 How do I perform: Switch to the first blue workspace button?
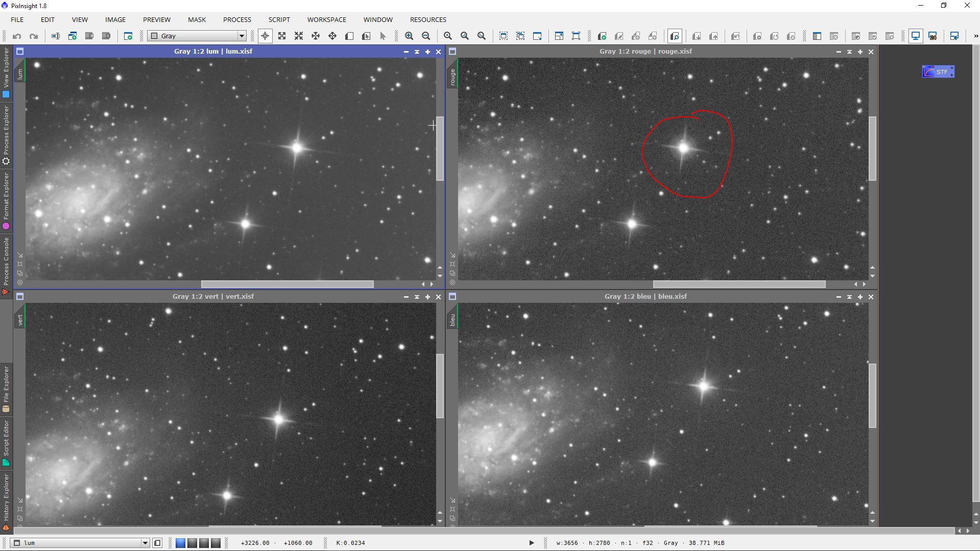coord(180,543)
